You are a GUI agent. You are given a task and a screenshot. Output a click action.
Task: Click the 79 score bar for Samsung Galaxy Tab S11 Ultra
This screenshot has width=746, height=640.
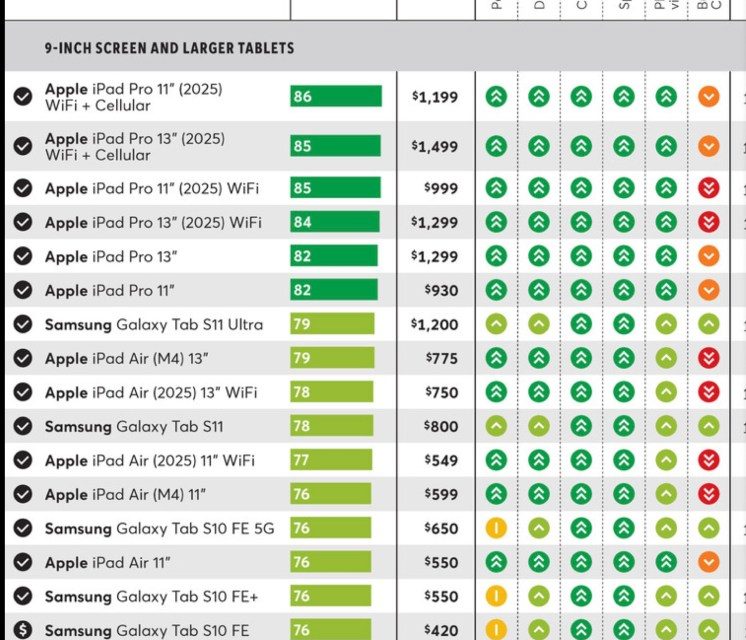click(x=332, y=324)
